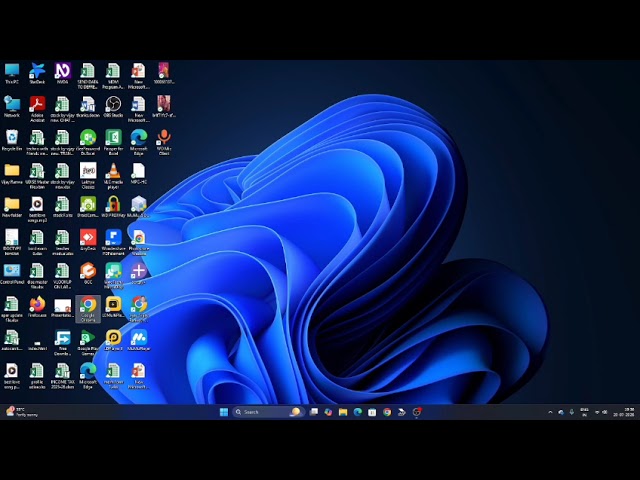The height and width of the screenshot is (480, 640).
Task: Launch VLC media player shortcut
Action: tap(113, 176)
